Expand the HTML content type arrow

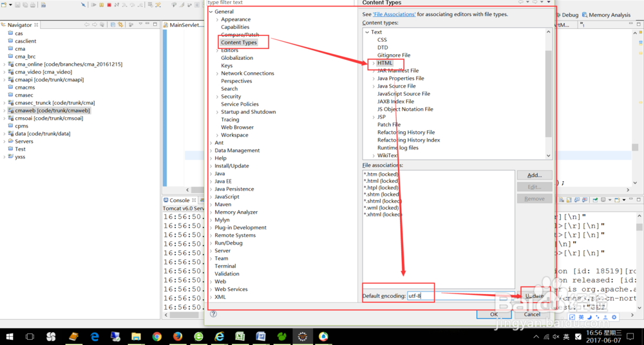click(374, 63)
